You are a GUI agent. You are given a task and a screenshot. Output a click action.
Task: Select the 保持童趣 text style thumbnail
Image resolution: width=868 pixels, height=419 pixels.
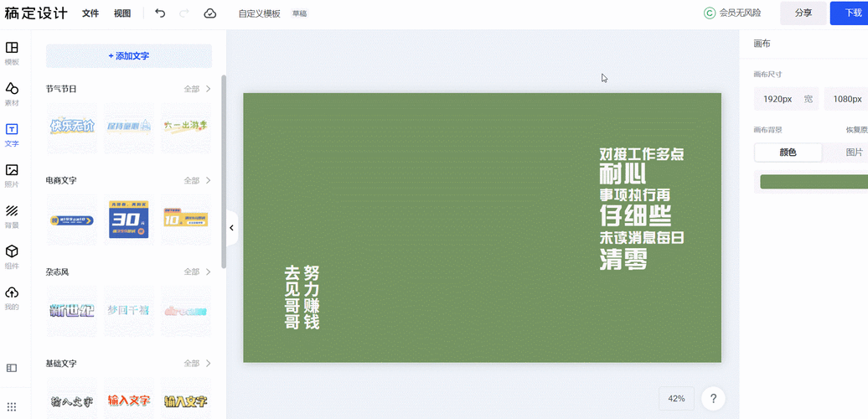click(x=129, y=127)
